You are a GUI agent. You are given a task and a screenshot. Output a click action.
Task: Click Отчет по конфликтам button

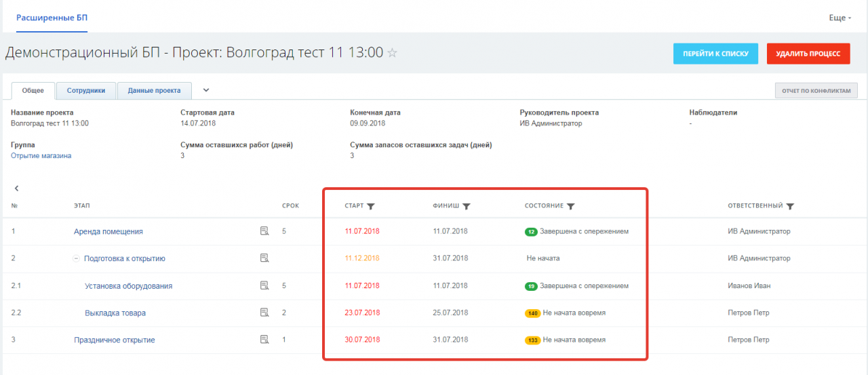click(x=816, y=90)
